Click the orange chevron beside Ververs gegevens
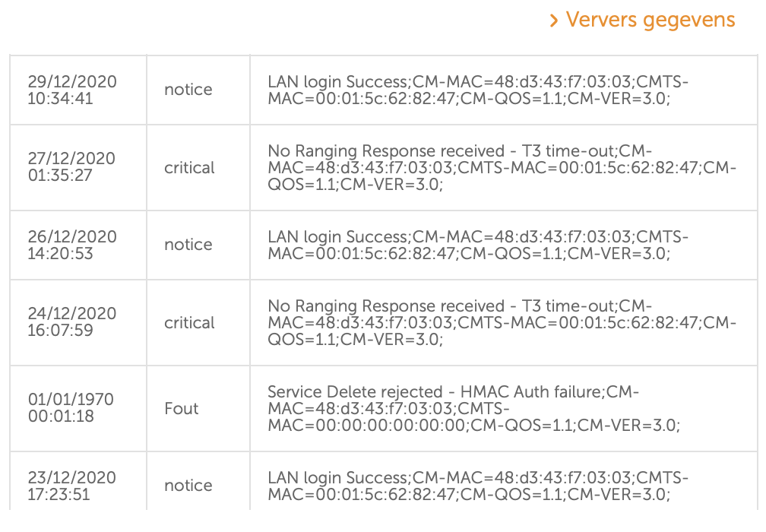This screenshot has width=766, height=532. pos(553,21)
